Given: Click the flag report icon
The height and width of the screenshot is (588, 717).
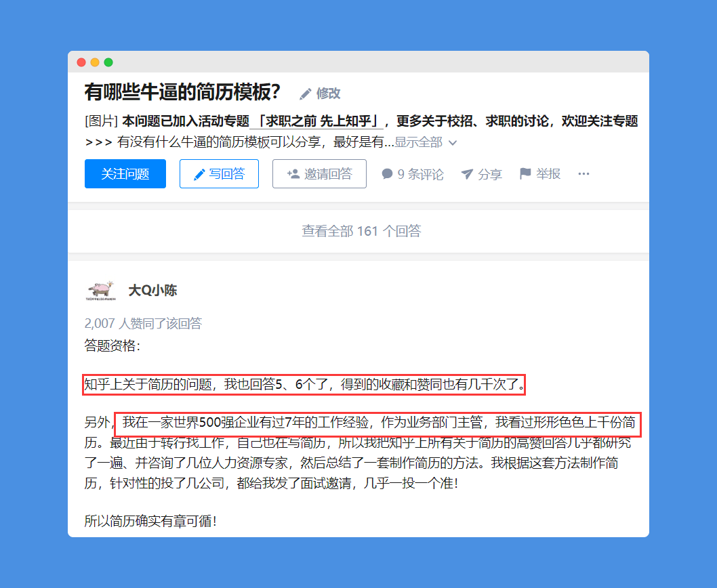Looking at the screenshot, I should pos(525,173).
